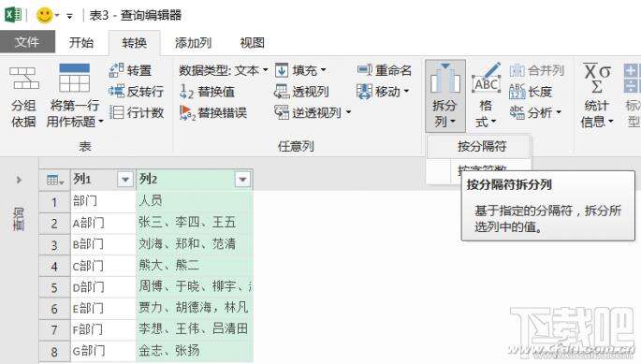Switch to the 开始 tab

click(80, 42)
